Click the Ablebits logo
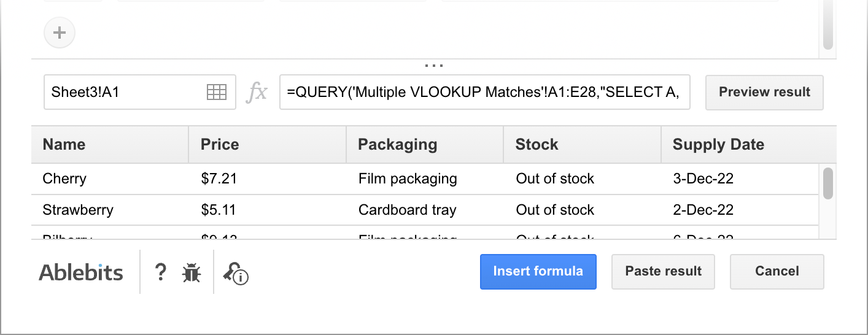 pos(81,272)
